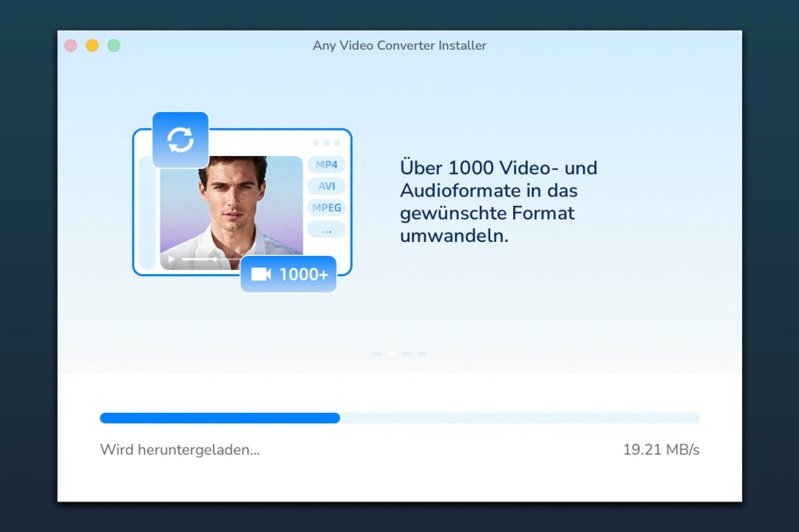
Task: Click the blue filled part of download progress bar
Action: pyautogui.click(x=220, y=418)
